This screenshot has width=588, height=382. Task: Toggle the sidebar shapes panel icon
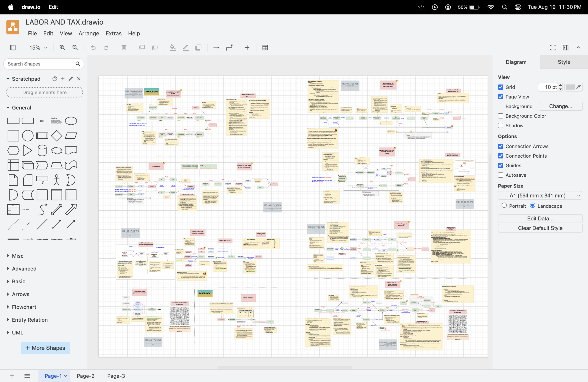tap(13, 48)
